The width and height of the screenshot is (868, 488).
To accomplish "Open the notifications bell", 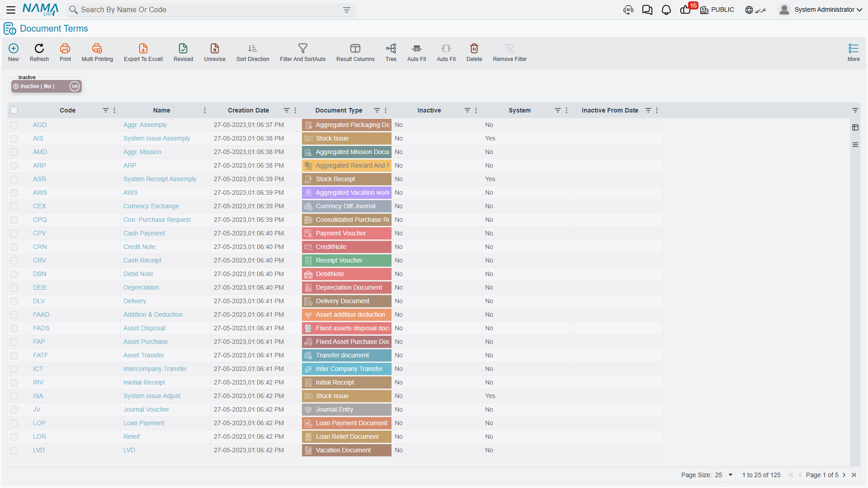I will [666, 10].
